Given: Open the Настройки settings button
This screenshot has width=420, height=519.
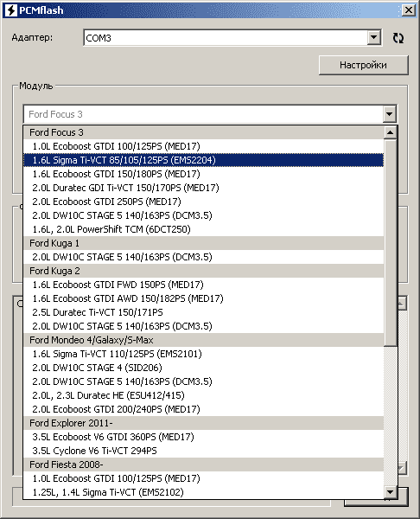Looking at the screenshot, I should point(364,65).
